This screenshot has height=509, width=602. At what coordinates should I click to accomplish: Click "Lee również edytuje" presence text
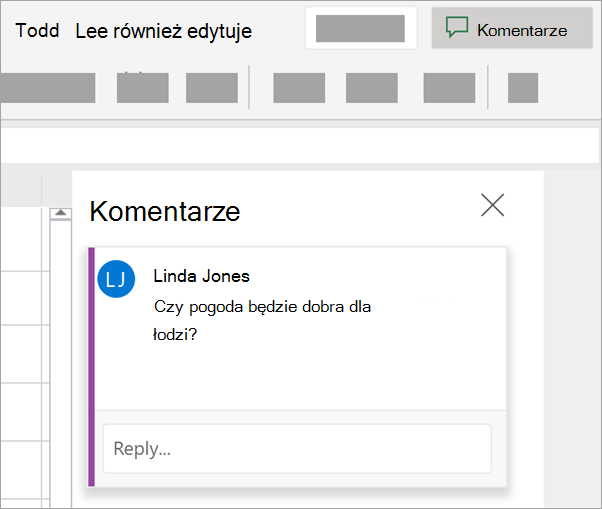[164, 31]
